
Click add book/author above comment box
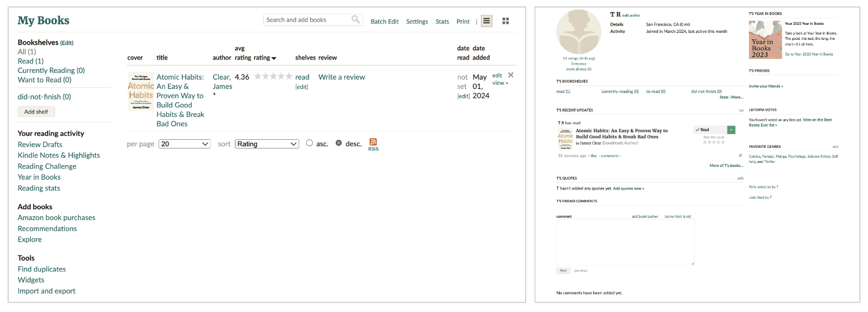[645, 217]
